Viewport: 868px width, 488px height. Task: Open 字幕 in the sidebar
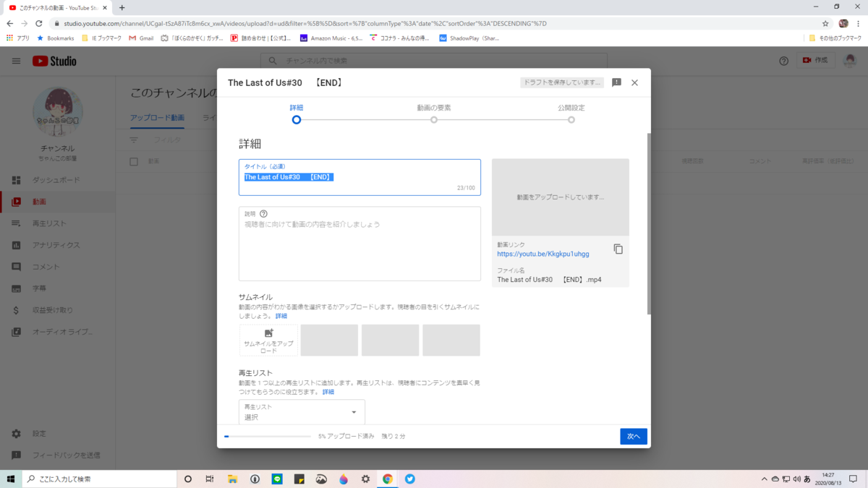(58, 288)
